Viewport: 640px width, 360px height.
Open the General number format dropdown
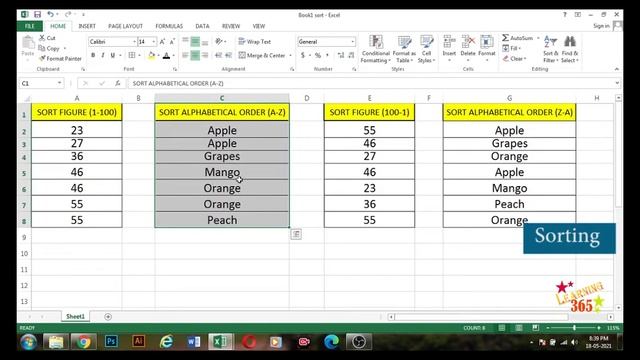point(353,42)
